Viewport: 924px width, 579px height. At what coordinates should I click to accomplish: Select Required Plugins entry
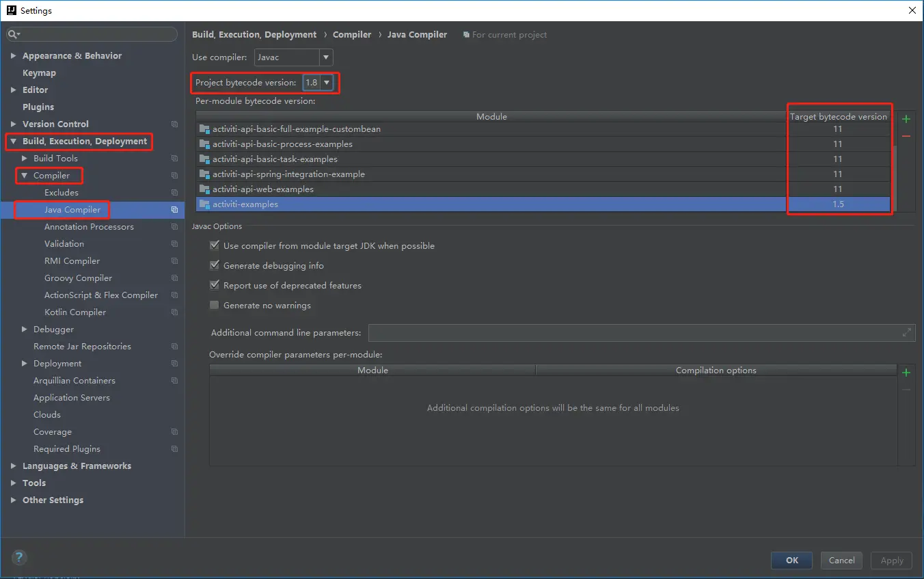[x=67, y=449]
